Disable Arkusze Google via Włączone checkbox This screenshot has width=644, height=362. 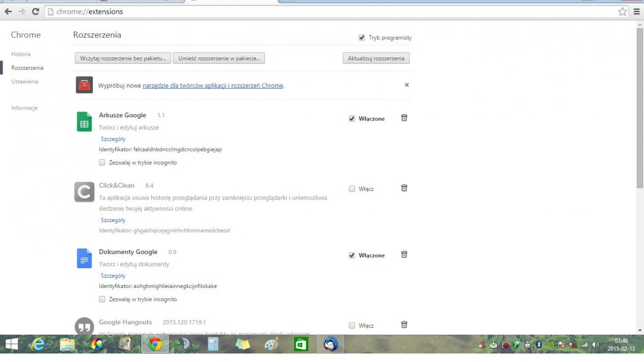tap(352, 119)
